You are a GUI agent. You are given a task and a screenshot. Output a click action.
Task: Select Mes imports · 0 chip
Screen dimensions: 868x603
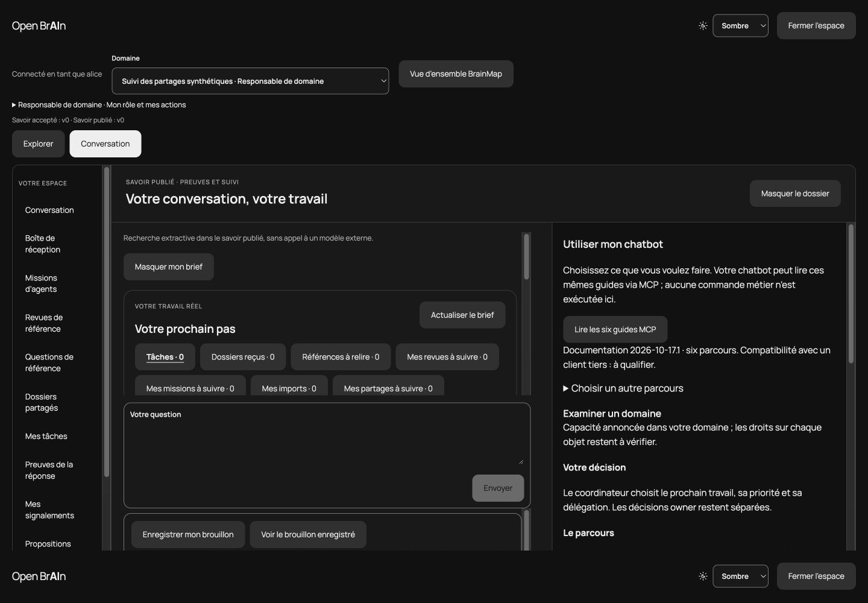(289, 386)
